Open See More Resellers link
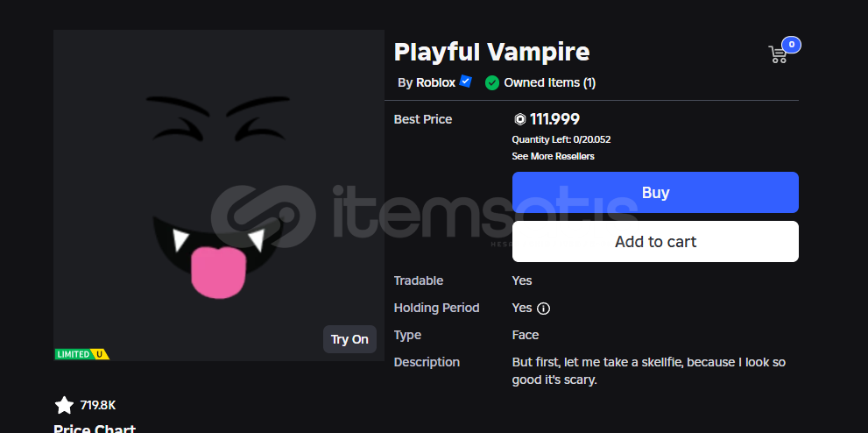This screenshot has width=868, height=433. (553, 156)
